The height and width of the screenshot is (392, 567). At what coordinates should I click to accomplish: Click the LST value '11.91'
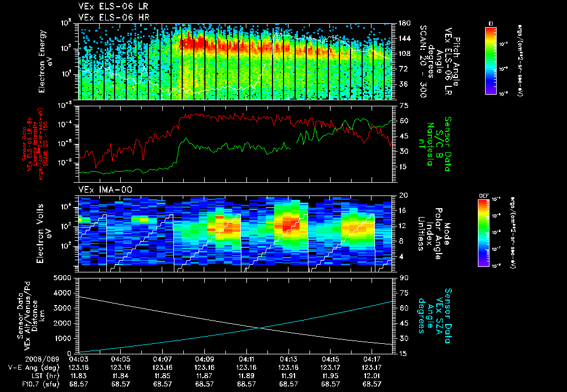coord(288,376)
